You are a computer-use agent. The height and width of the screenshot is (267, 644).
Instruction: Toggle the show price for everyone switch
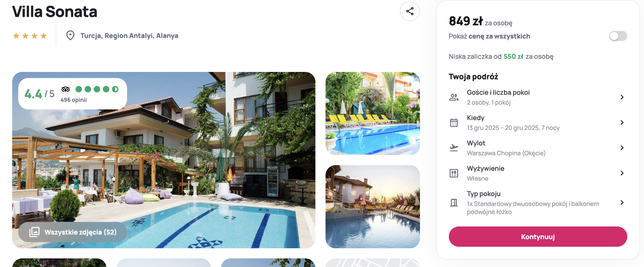tap(618, 36)
